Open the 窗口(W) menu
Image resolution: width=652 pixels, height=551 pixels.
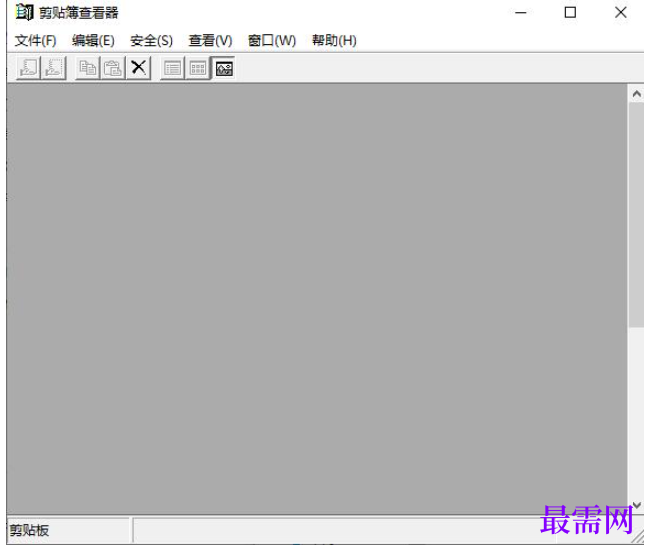(x=272, y=41)
